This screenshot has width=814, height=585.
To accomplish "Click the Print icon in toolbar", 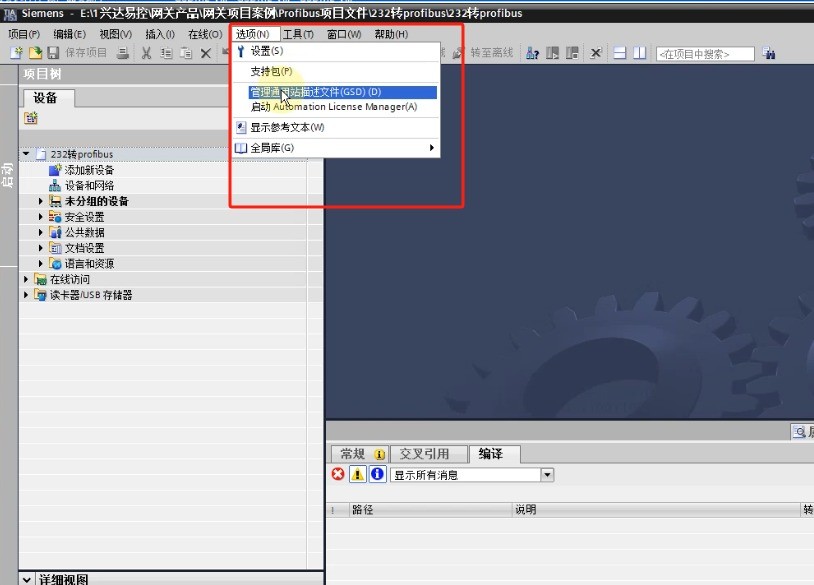I will [x=123, y=52].
